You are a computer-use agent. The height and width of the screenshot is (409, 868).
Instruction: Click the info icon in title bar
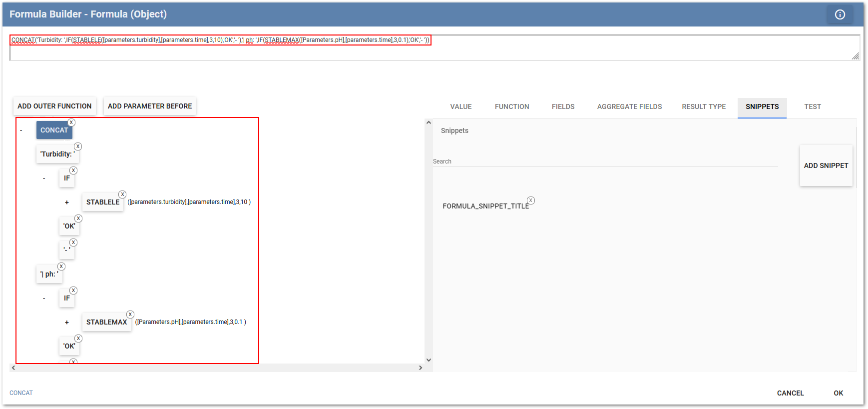(840, 14)
